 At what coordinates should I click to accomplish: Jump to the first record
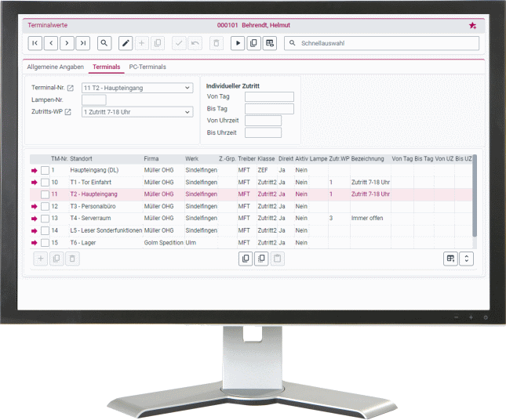point(35,43)
